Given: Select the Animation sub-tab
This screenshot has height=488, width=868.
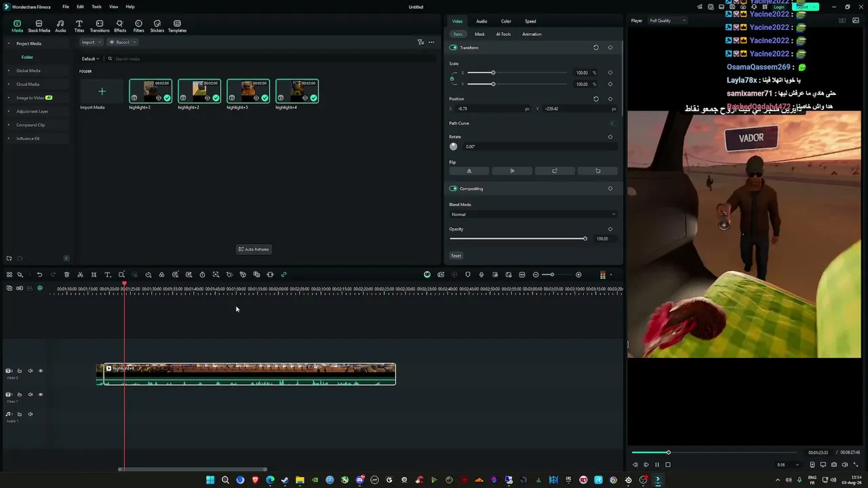Looking at the screenshot, I should coord(532,34).
